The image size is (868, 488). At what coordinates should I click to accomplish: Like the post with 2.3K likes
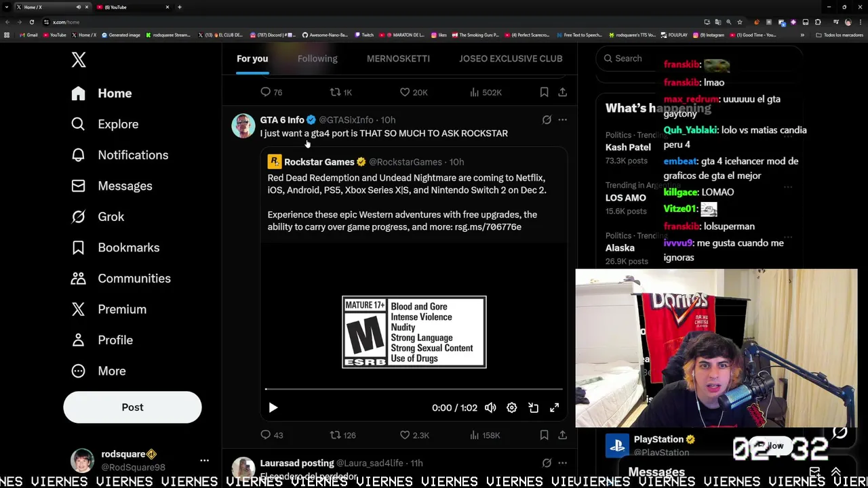[x=405, y=435]
